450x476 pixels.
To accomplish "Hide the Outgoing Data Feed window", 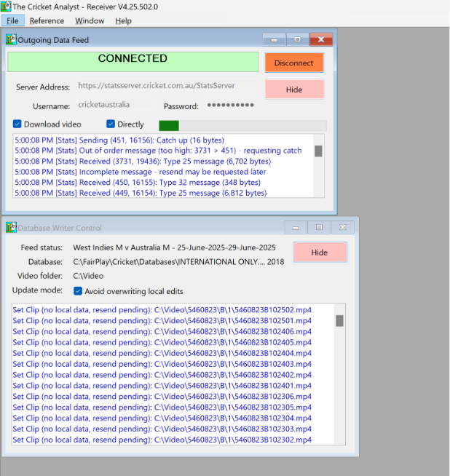I will pyautogui.click(x=294, y=90).
